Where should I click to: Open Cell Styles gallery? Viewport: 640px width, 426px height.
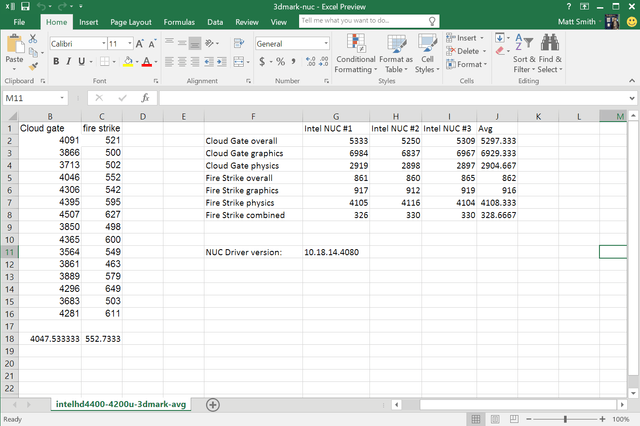point(427,53)
